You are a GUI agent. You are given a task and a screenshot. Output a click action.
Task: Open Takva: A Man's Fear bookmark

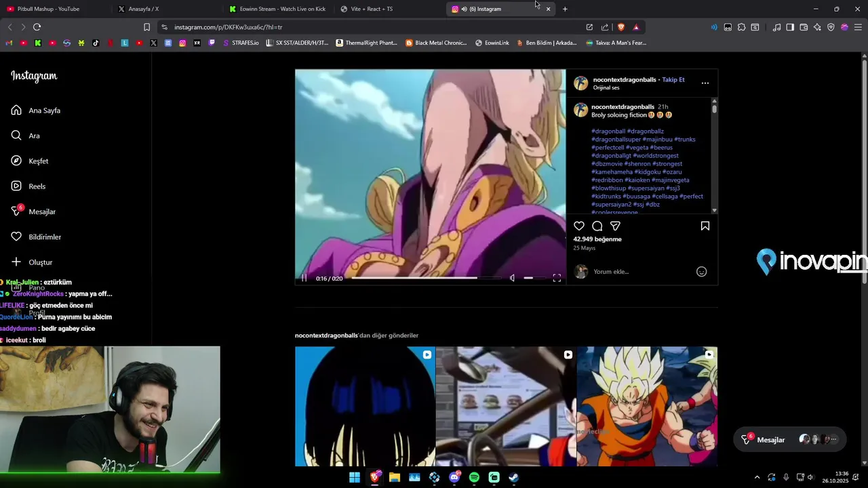coord(616,43)
